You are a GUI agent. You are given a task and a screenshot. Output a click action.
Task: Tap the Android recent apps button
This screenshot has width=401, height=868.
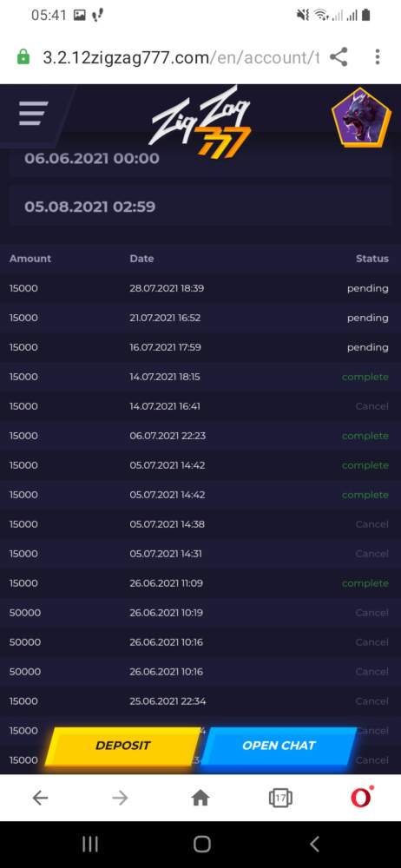coord(89,845)
